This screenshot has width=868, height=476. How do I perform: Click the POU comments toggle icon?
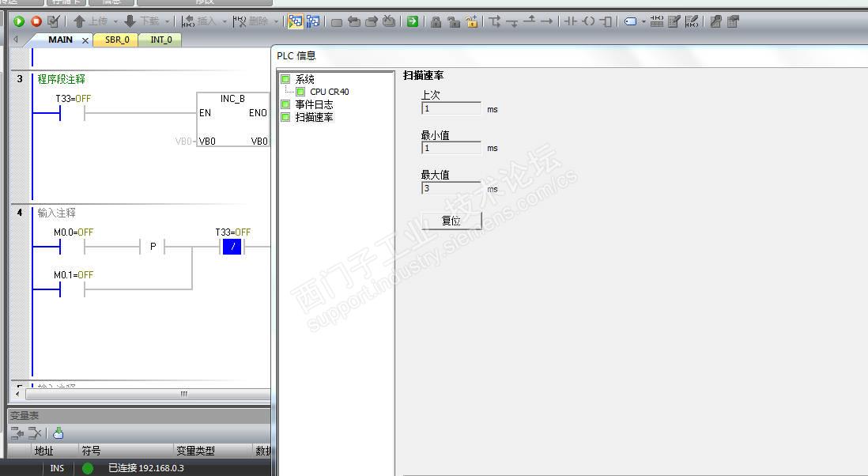pyautogui.click(x=674, y=21)
